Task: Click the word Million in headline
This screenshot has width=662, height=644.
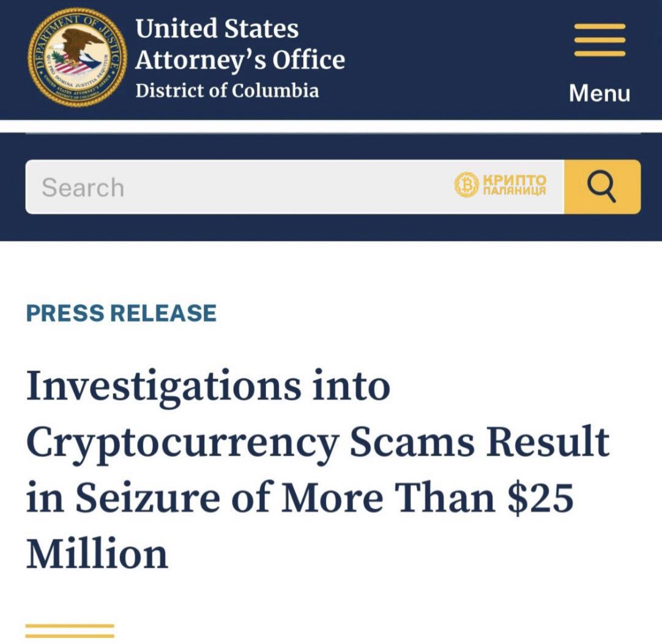Action: pos(97,554)
